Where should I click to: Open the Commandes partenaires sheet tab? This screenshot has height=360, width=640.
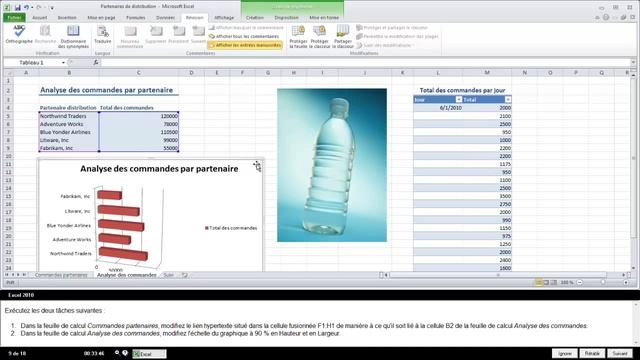[x=61, y=275]
